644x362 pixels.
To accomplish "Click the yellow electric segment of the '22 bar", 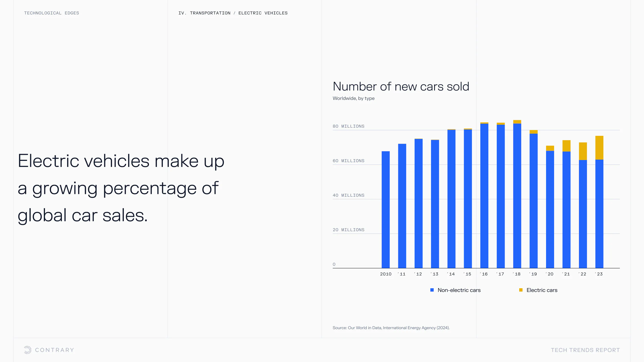I will 583,151.
